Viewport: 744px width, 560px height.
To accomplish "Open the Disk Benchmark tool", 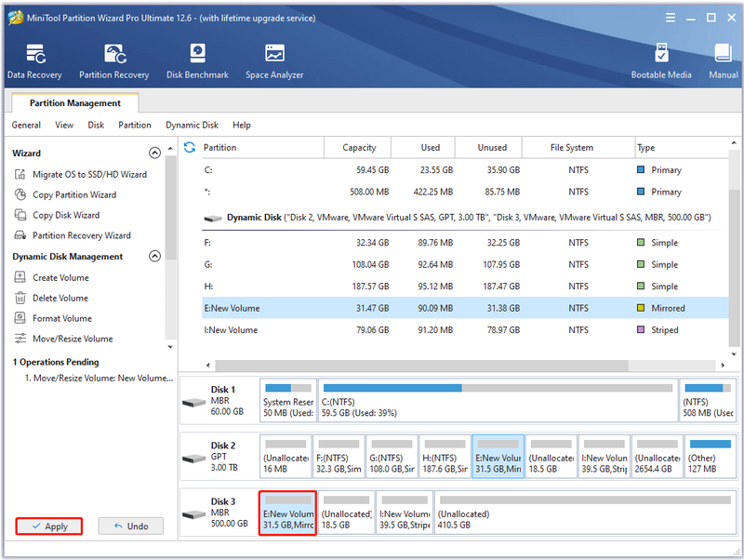I will click(197, 61).
